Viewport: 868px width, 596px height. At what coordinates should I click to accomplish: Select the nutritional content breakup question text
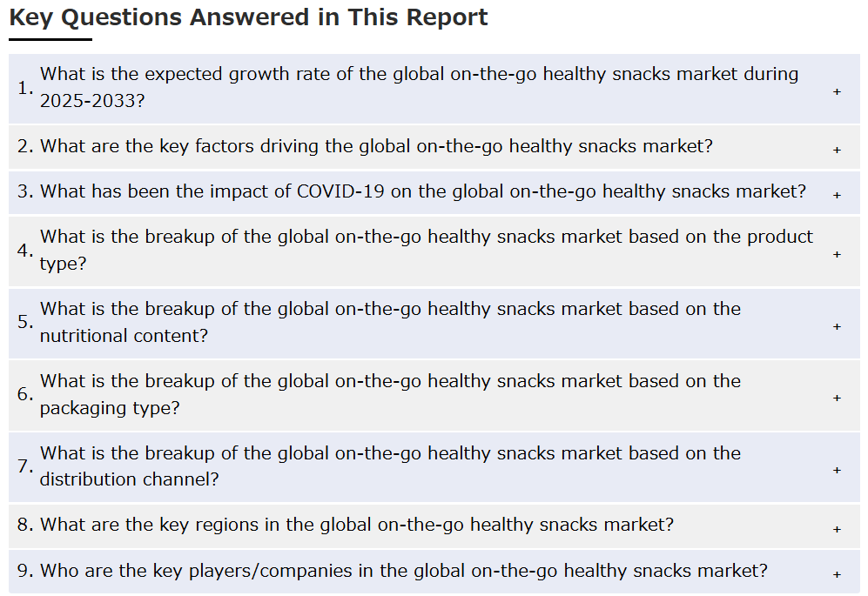(390, 322)
